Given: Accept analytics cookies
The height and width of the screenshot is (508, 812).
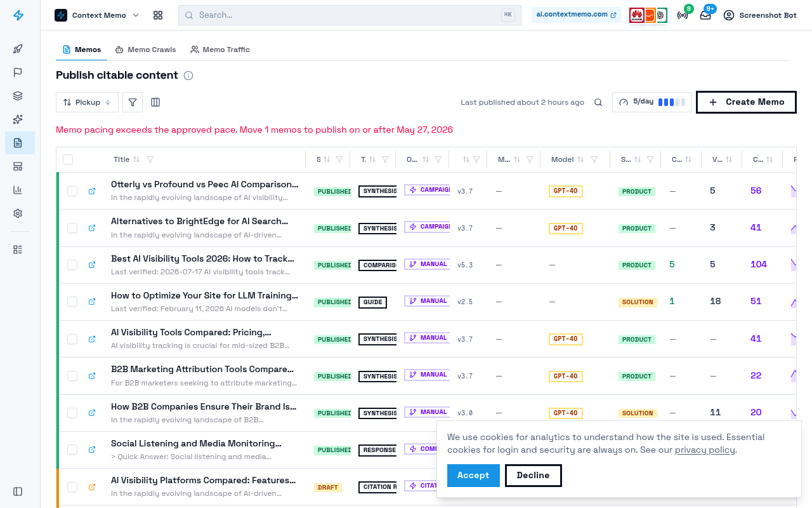Looking at the screenshot, I should pyautogui.click(x=473, y=476).
